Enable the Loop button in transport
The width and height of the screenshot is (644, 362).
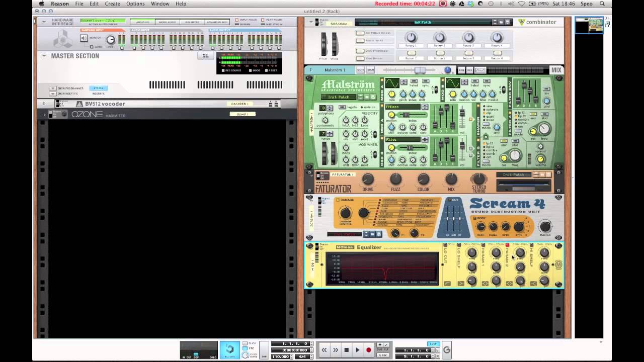tap(433, 344)
